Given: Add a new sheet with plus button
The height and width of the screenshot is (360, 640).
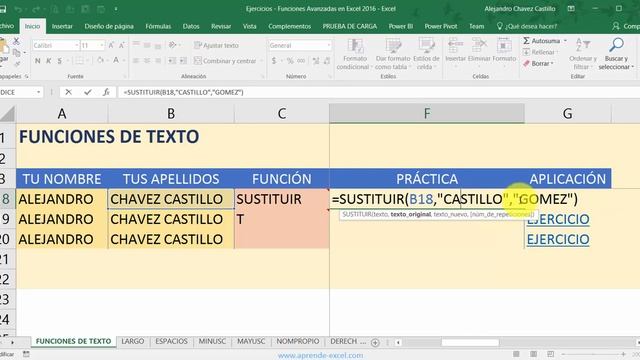Looking at the screenshot, I should tap(375, 343).
